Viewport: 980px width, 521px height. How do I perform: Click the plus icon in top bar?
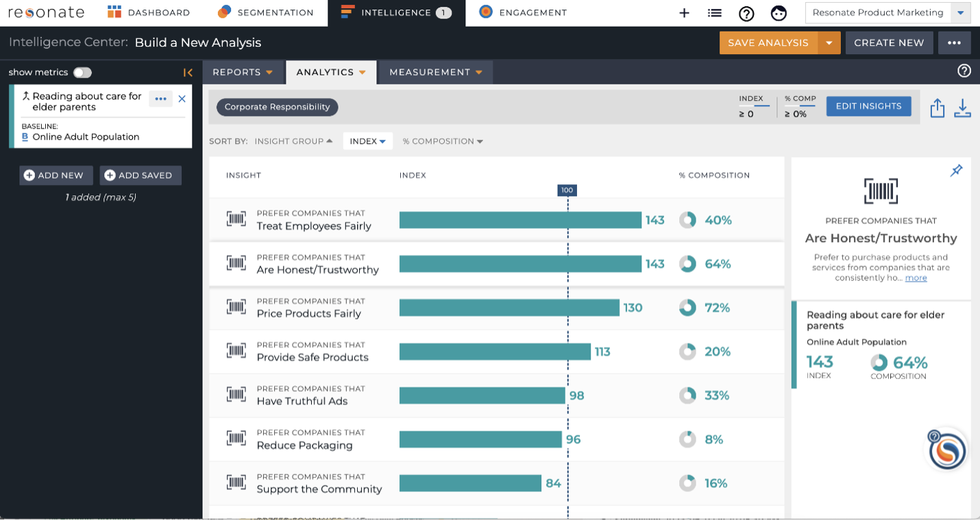tap(684, 13)
